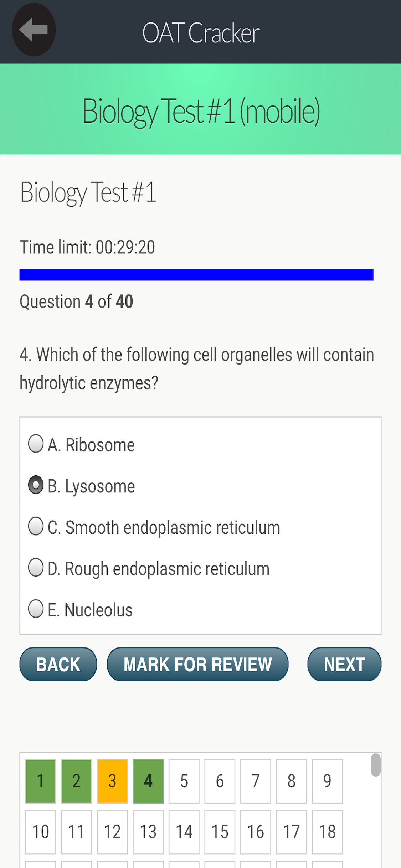Open the yellow marked question 3
Image resolution: width=401 pixels, height=868 pixels.
(x=112, y=781)
